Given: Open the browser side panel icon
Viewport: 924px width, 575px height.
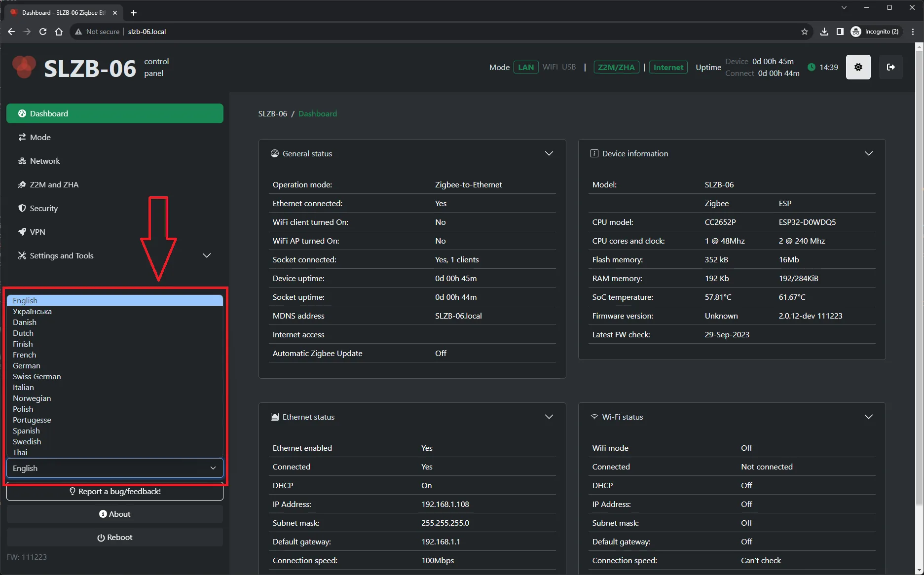Looking at the screenshot, I should coord(840,32).
